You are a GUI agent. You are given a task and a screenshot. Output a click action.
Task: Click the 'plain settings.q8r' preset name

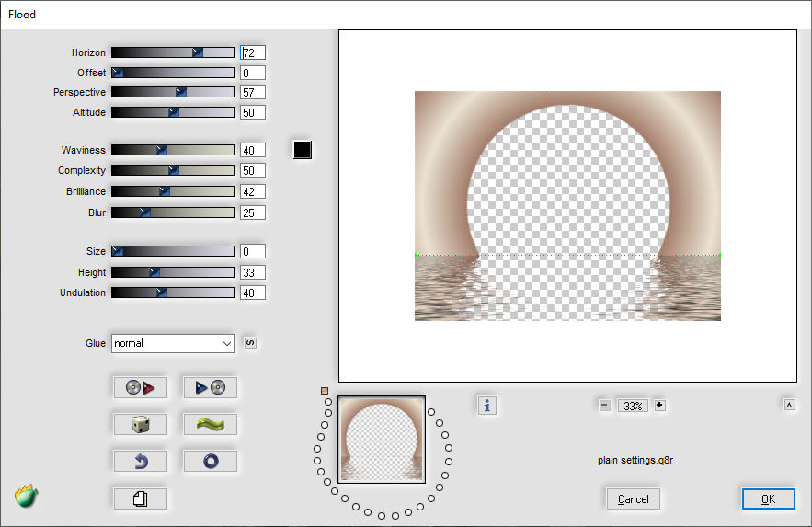point(635,460)
